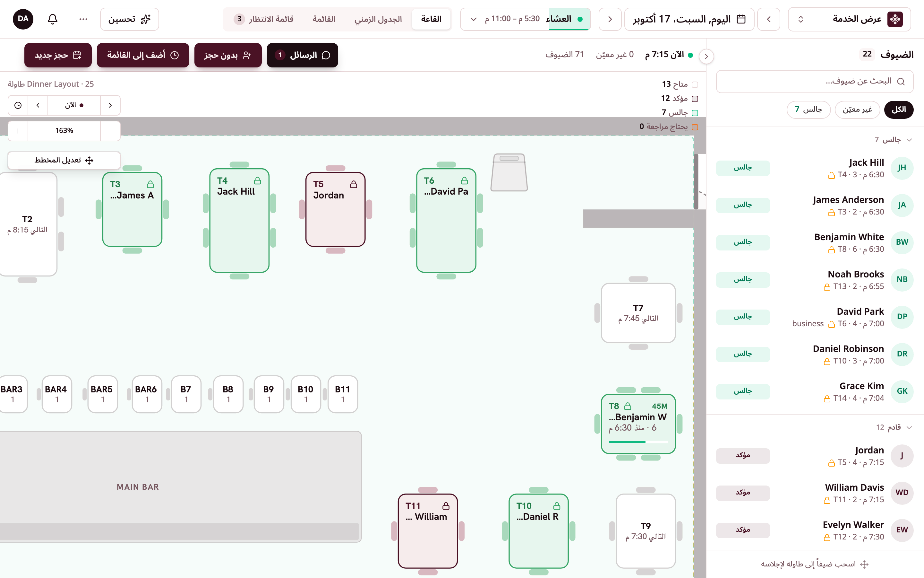Step time backward with left chevron
924x578 pixels.
click(38, 105)
